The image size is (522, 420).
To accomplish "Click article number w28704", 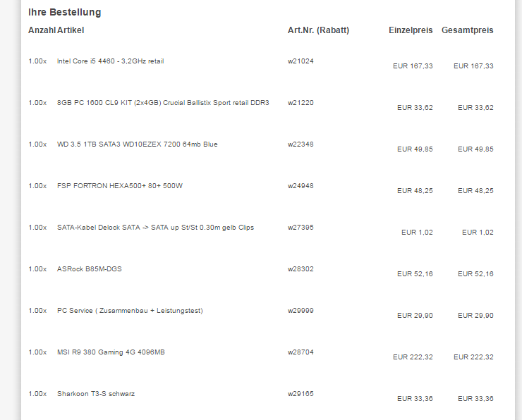I will (x=301, y=352).
